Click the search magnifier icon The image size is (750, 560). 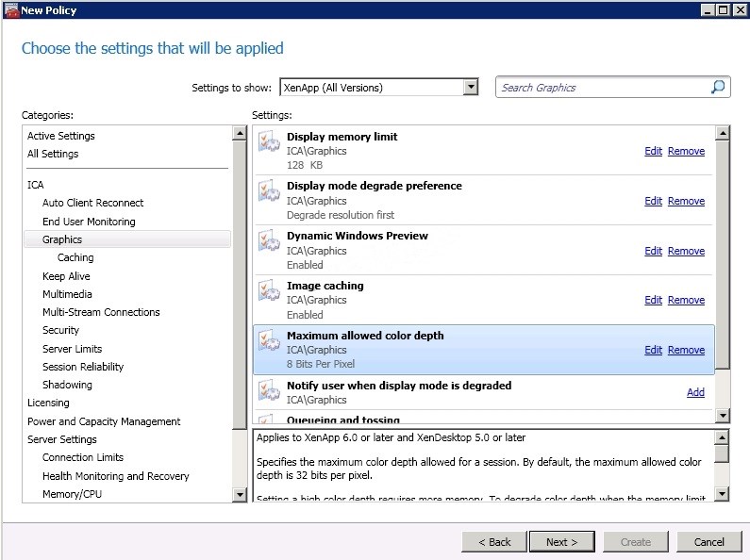718,87
